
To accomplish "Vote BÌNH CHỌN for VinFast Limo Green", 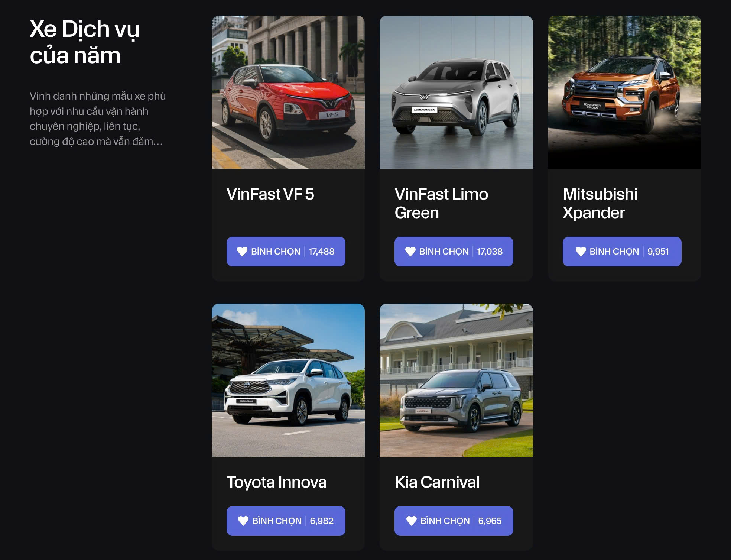I will tap(454, 252).
